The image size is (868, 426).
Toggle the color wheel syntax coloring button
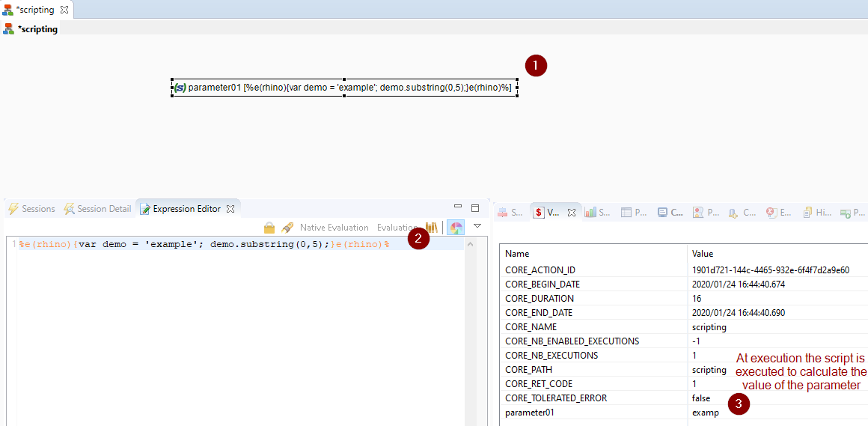[x=456, y=228]
